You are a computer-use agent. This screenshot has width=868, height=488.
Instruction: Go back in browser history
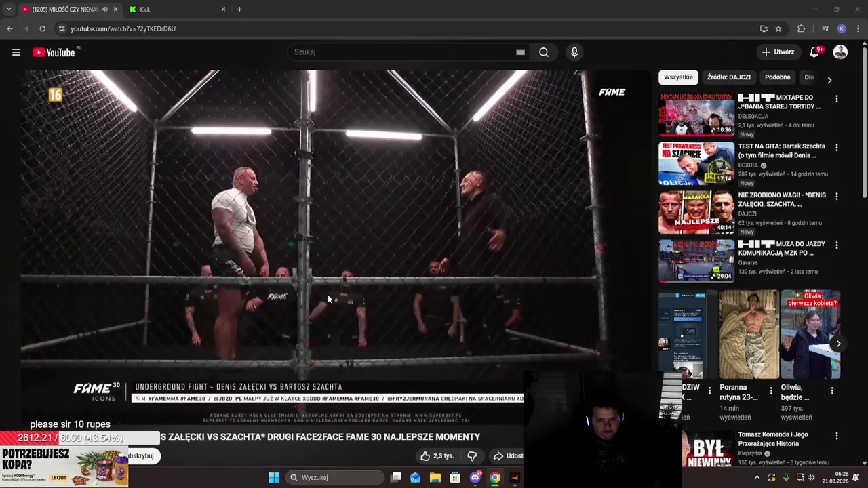(x=9, y=28)
